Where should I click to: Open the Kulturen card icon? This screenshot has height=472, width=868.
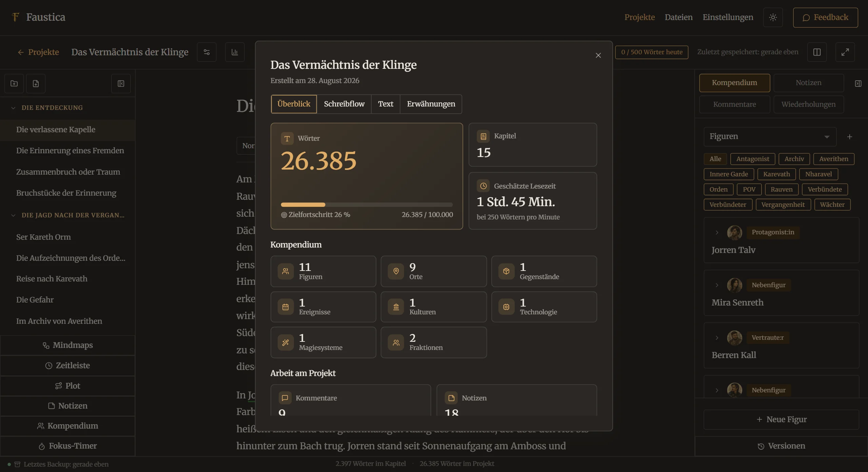[396, 307]
